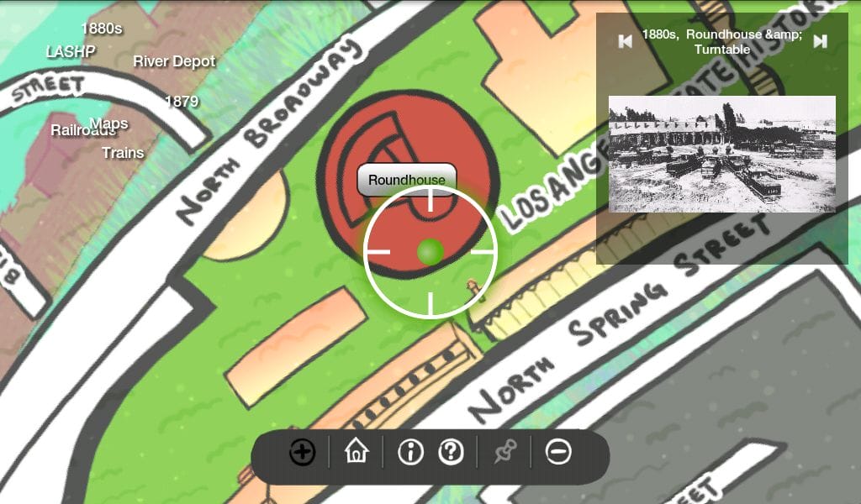Click the Roundhouse & Turntable panel title
This screenshot has width=861, height=504.
[721, 42]
